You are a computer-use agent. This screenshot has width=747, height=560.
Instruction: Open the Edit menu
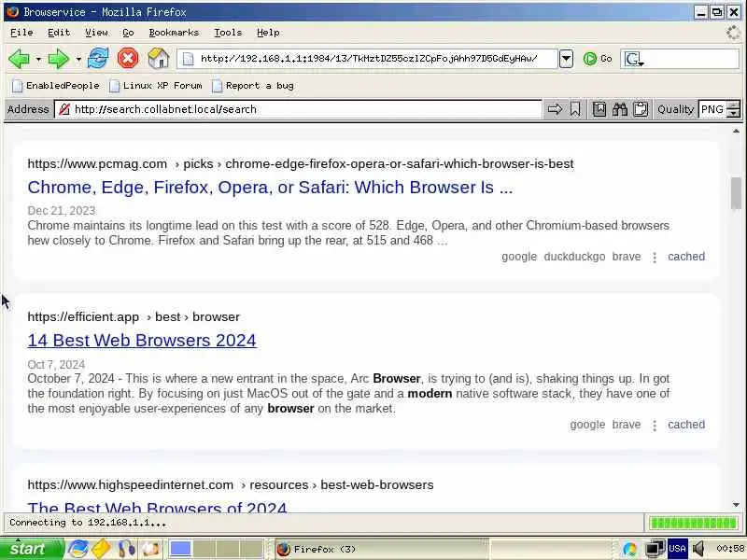[x=59, y=33]
